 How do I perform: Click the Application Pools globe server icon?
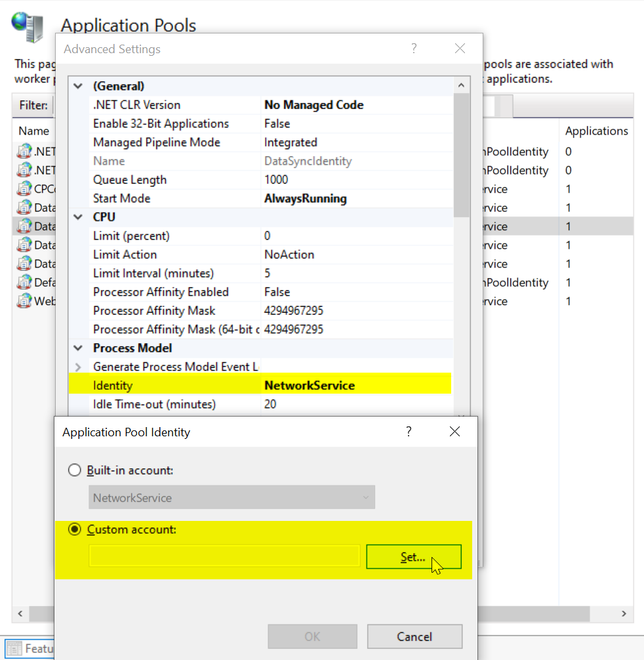coord(28,27)
